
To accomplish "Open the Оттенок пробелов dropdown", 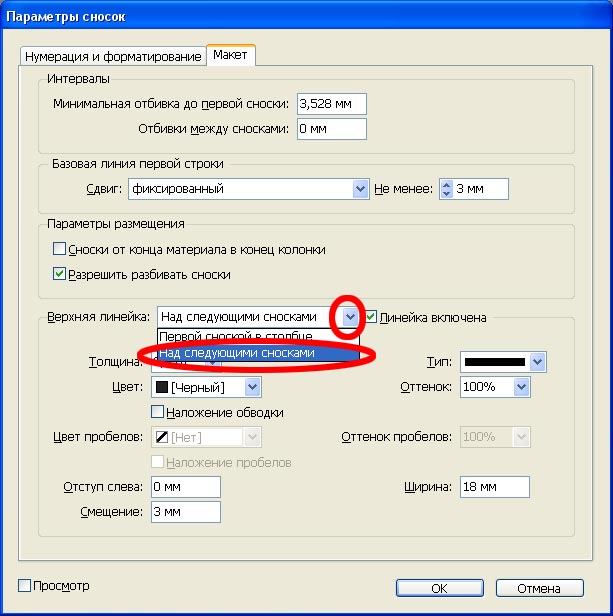I will tap(521, 437).
